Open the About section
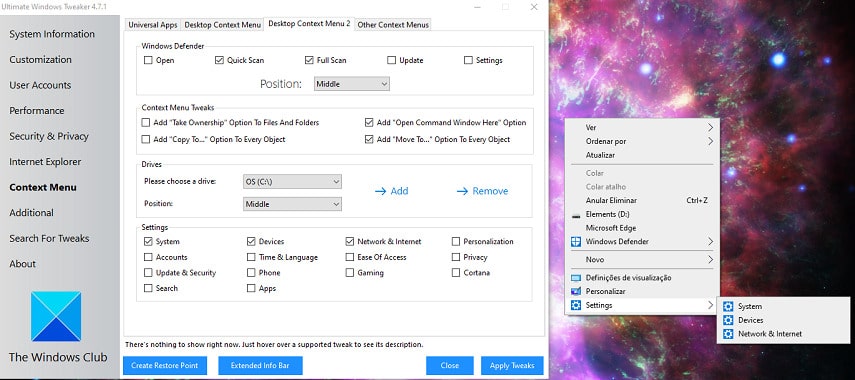 pyautogui.click(x=22, y=264)
